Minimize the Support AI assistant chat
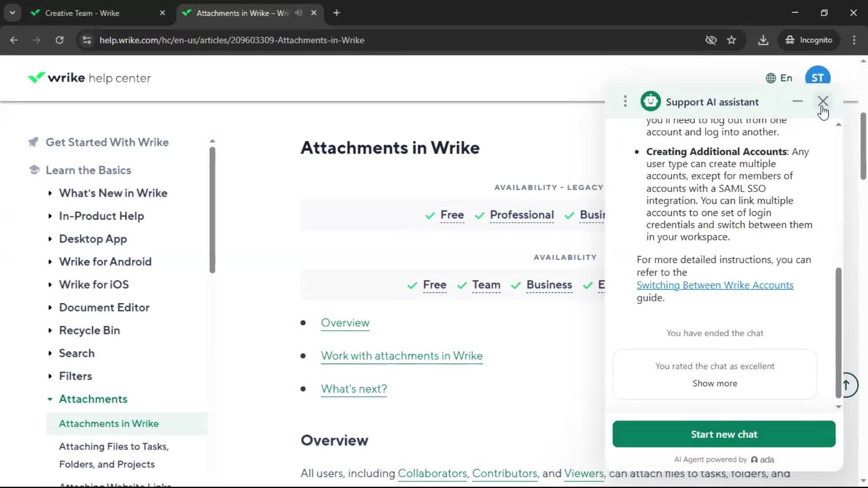This screenshot has width=868, height=488. coord(797,101)
